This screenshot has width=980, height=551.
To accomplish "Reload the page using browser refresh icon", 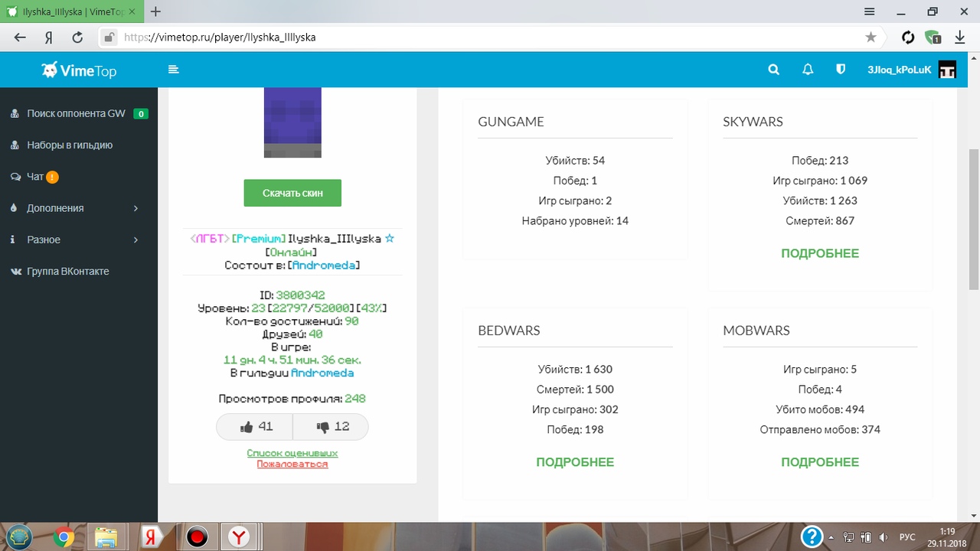I will 77,37.
